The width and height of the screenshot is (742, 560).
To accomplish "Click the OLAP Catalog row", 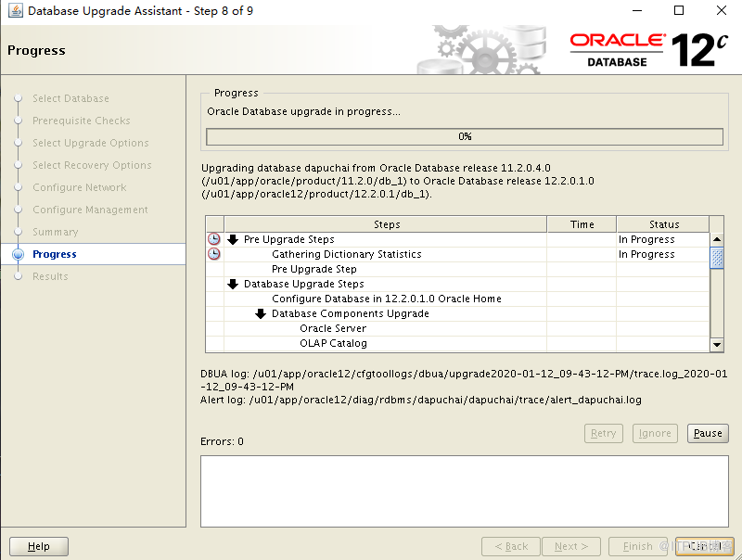I will click(x=457, y=343).
